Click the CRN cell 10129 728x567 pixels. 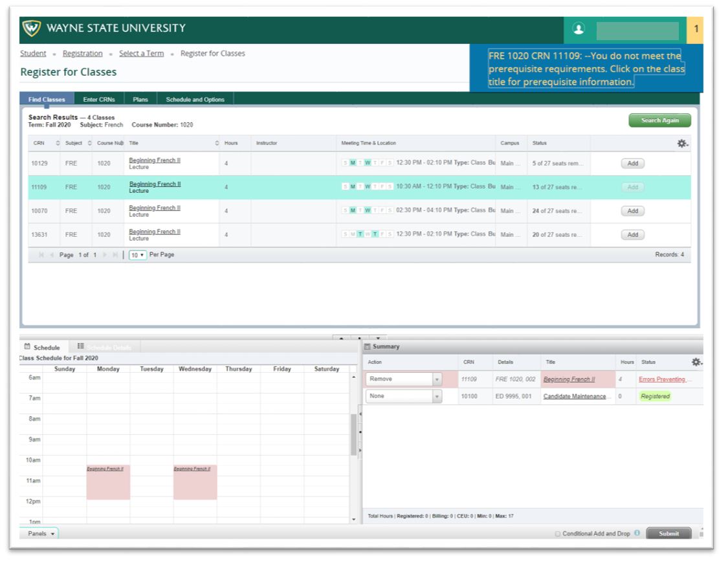tap(39, 164)
